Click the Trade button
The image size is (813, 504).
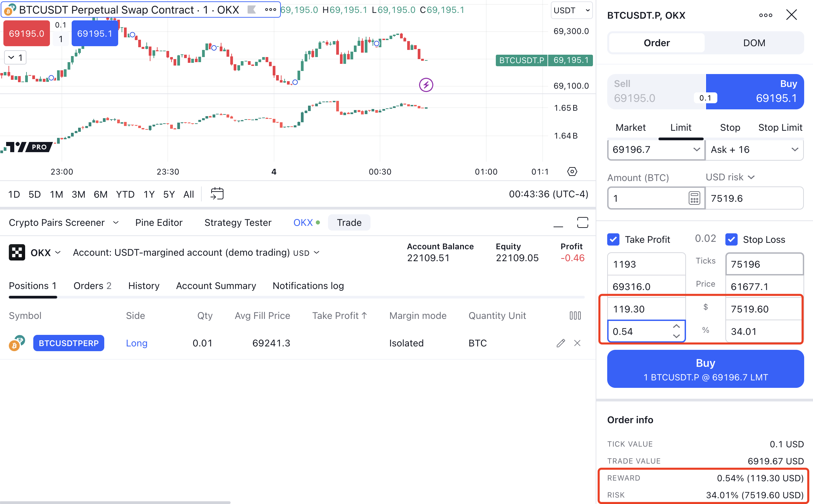tap(349, 223)
